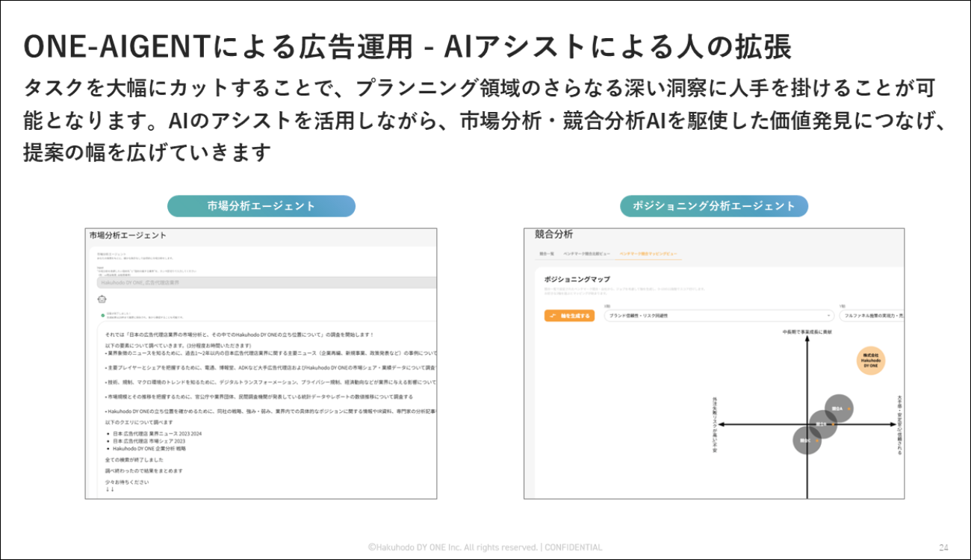Image resolution: width=971 pixels, height=560 pixels.
Task: Click the orange Hakuhodo DY ONE circle
Action: point(871,361)
